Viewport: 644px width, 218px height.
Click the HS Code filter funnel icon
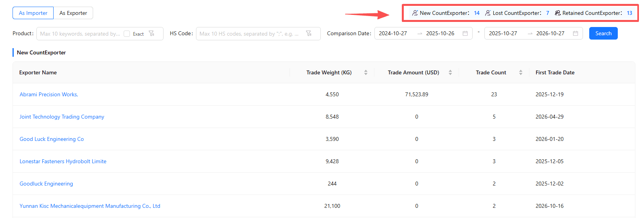click(x=309, y=34)
